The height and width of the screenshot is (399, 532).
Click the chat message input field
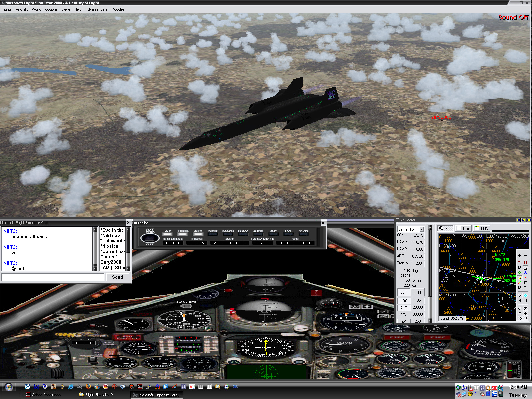[53, 277]
